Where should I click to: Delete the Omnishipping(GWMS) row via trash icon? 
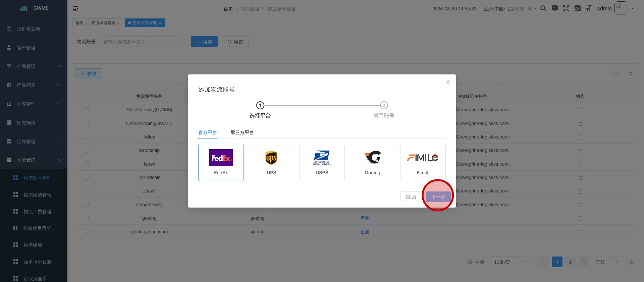tap(581, 124)
